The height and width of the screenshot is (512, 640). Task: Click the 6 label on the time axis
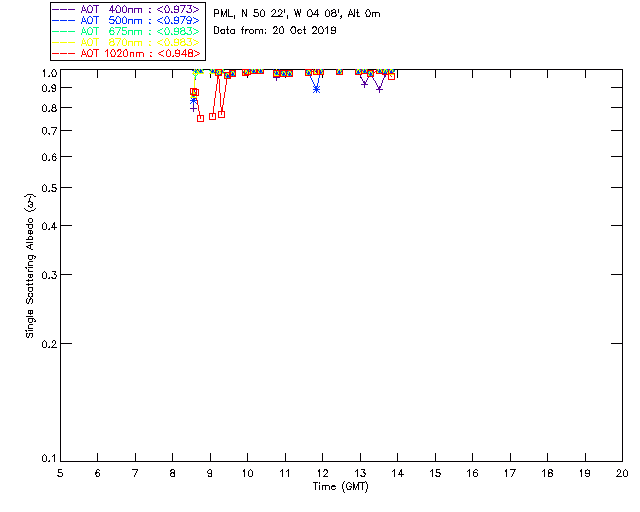click(x=98, y=473)
